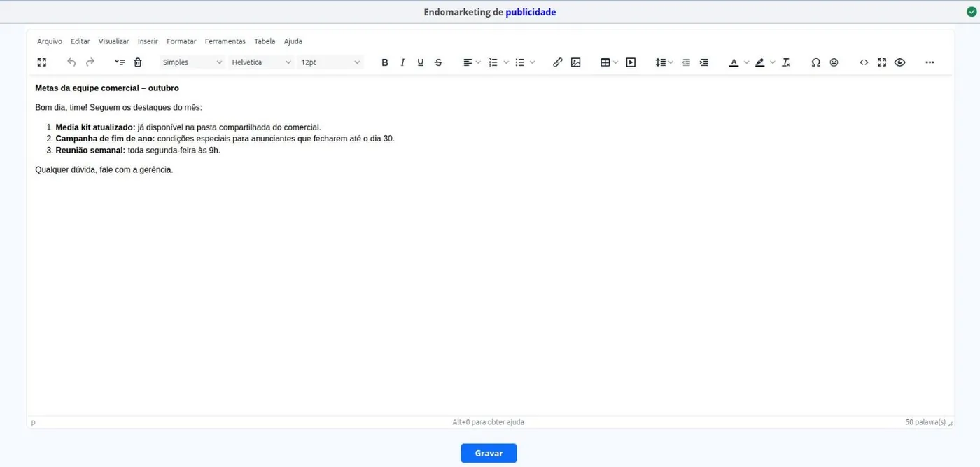The width and height of the screenshot is (980, 467).
Task: Toggle italic formatting
Action: click(402, 62)
